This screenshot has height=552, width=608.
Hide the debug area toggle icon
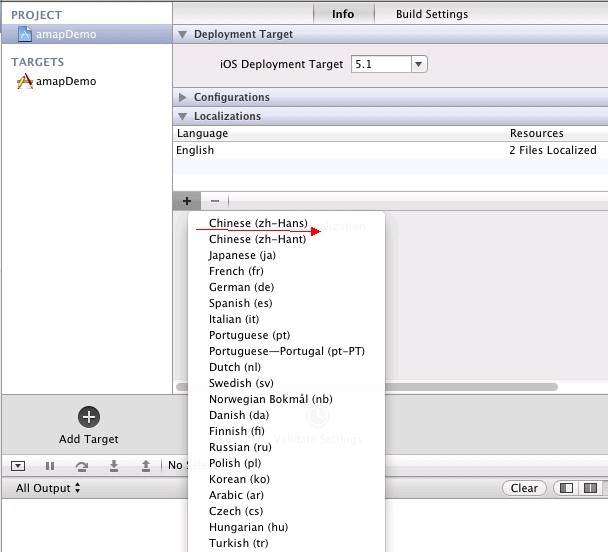coord(18,466)
